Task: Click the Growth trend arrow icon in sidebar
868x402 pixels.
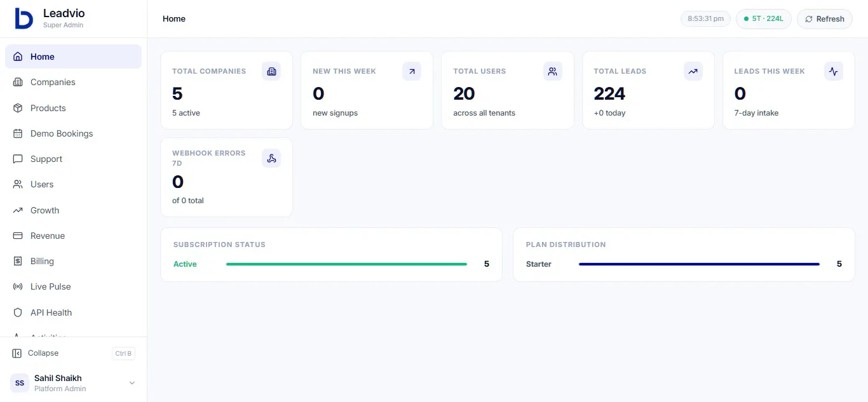Action: [18, 210]
